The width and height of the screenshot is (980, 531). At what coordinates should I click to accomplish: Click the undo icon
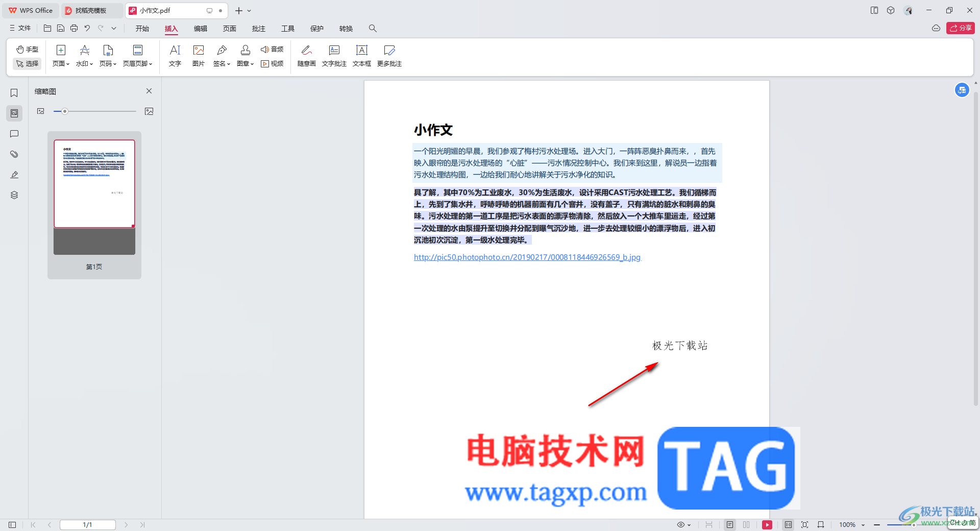87,29
